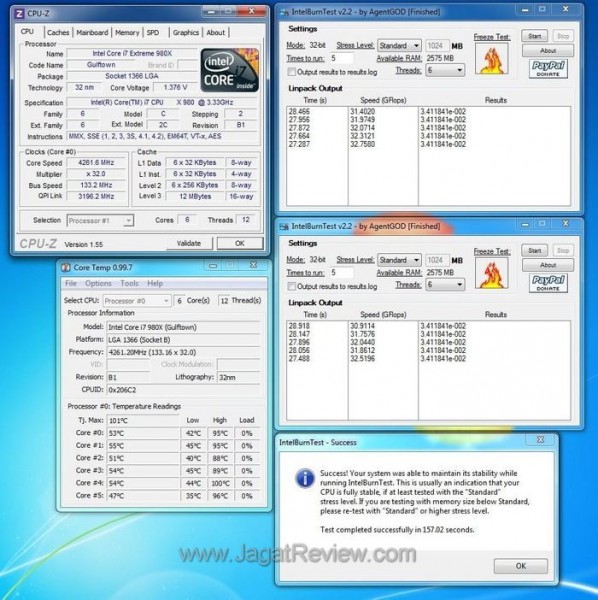
Task: Close the lower IntelBurnTest window
Action: (566, 223)
